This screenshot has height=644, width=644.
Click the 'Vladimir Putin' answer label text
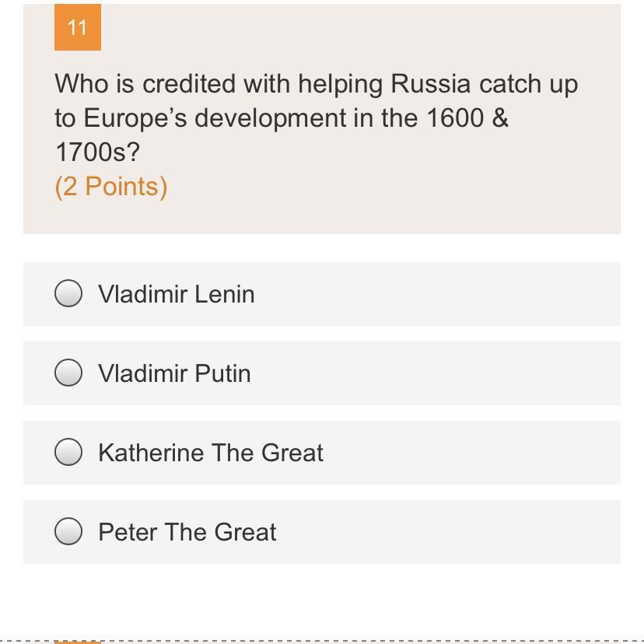(174, 373)
